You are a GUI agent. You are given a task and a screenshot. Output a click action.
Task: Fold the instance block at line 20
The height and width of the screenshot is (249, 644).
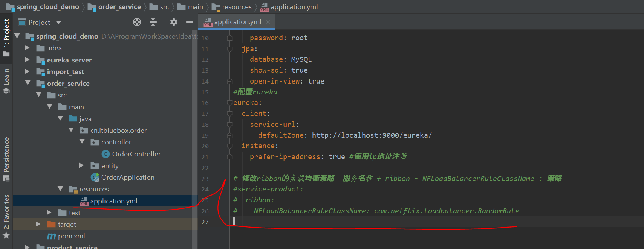[x=229, y=146]
